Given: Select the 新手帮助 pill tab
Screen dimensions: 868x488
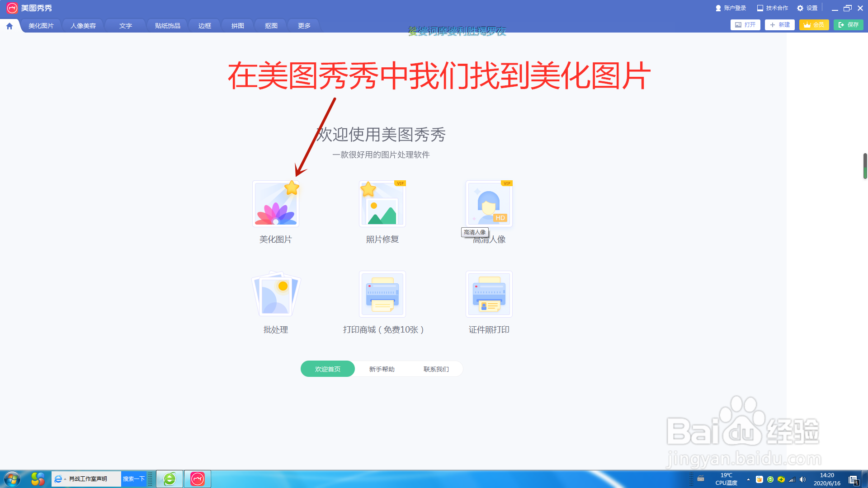Looking at the screenshot, I should click(382, 369).
